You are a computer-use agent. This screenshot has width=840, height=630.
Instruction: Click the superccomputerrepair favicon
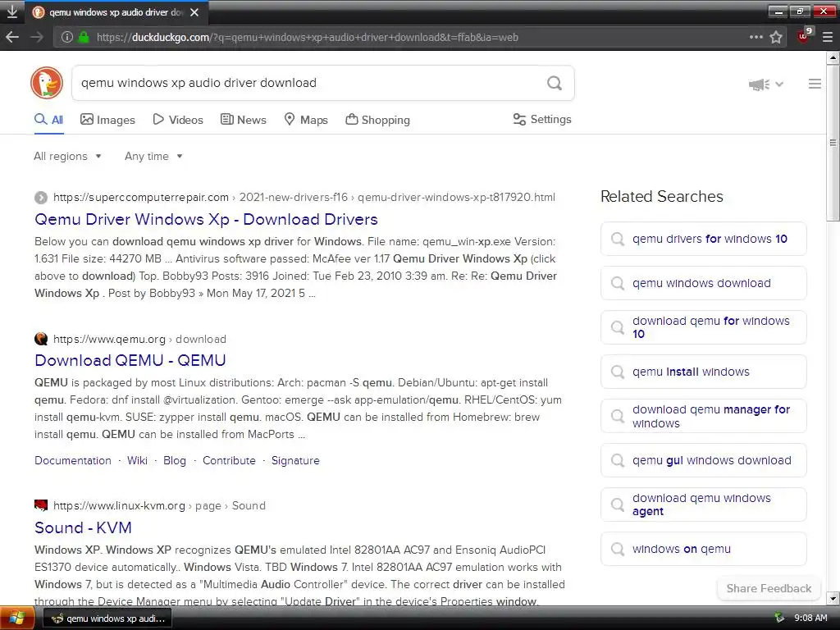[x=41, y=198]
